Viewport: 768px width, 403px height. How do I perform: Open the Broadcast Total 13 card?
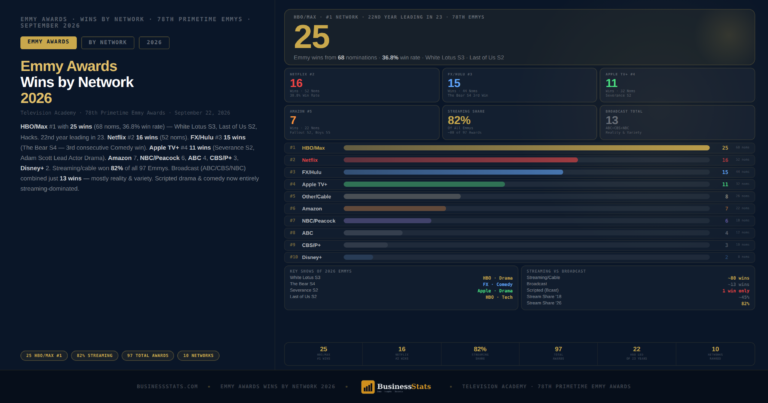(677, 122)
